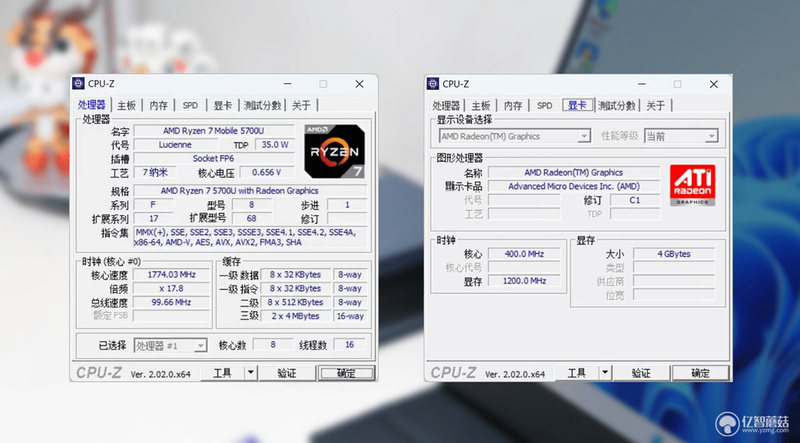Open SPD tab in right CPU-Z window
Image resolution: width=800 pixels, height=443 pixels.
coord(544,105)
